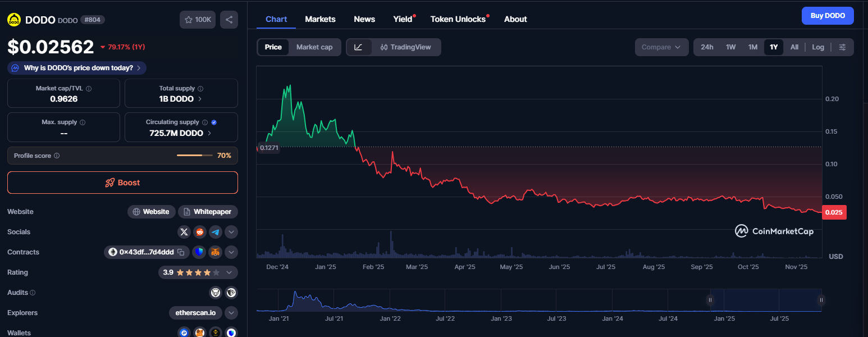
Task: Open the Whitepaper link
Action: pyautogui.click(x=208, y=212)
